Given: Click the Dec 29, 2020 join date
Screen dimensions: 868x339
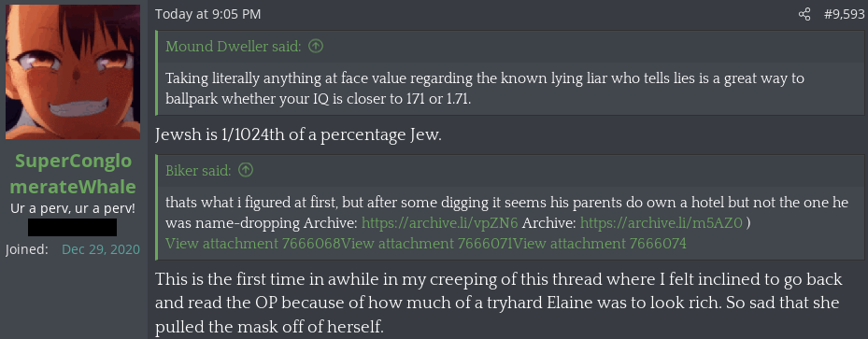Looking at the screenshot, I should pos(101,249).
